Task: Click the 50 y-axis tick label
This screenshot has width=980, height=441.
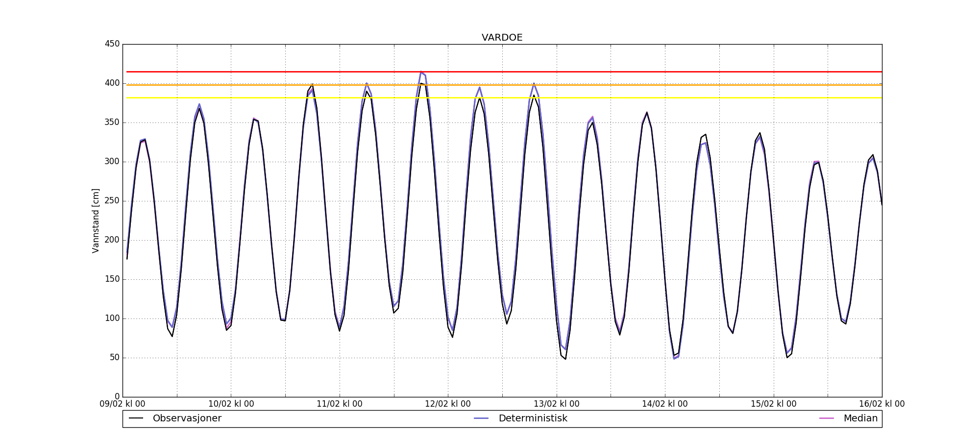Action: tap(115, 358)
